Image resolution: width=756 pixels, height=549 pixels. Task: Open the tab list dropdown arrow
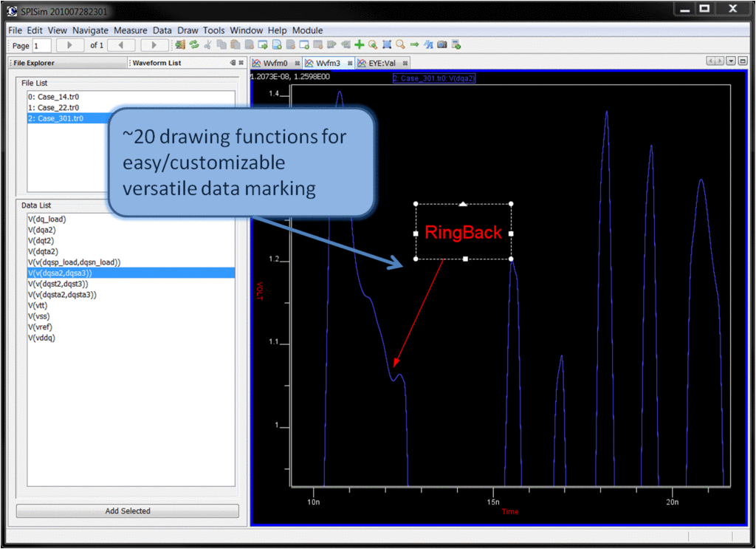click(x=732, y=61)
